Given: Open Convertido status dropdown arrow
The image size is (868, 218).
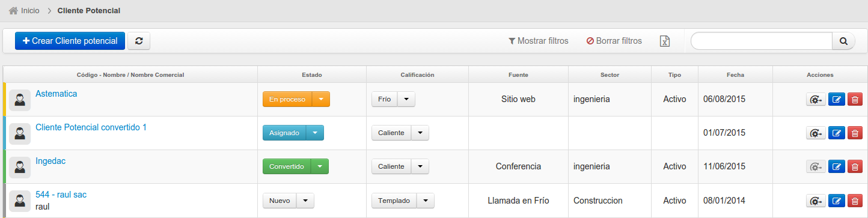Looking at the screenshot, I should coord(320,167).
